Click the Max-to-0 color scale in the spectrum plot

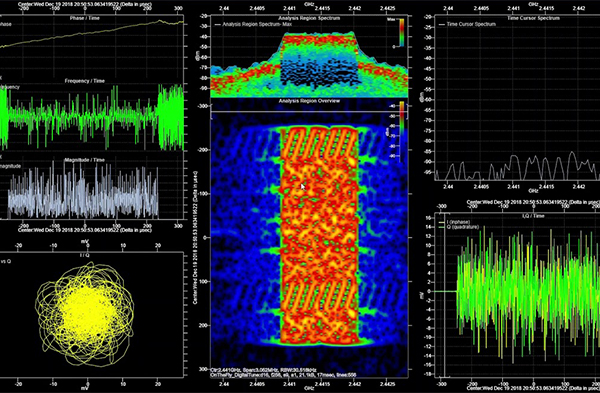(401, 33)
